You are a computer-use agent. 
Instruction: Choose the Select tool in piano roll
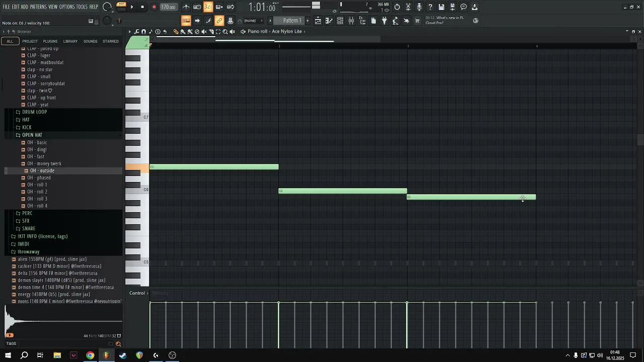(x=218, y=32)
